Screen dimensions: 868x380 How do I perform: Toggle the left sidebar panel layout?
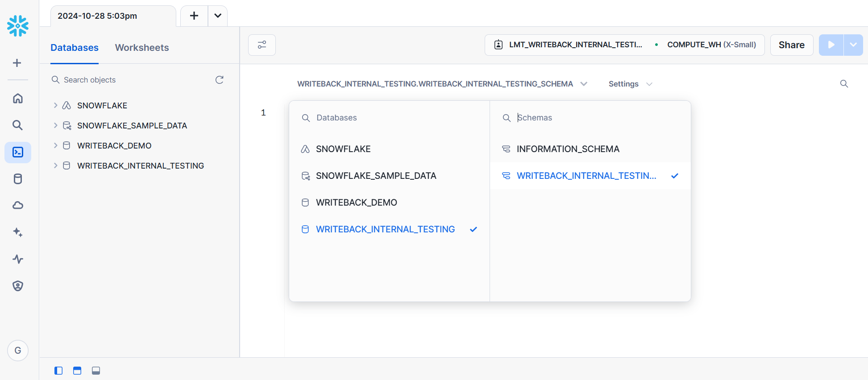(58, 371)
